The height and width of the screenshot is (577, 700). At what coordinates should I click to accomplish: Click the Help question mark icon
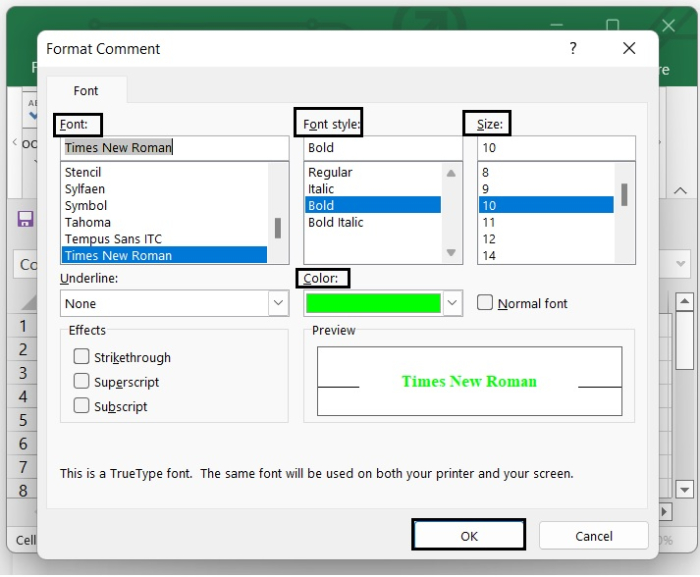pyautogui.click(x=573, y=48)
